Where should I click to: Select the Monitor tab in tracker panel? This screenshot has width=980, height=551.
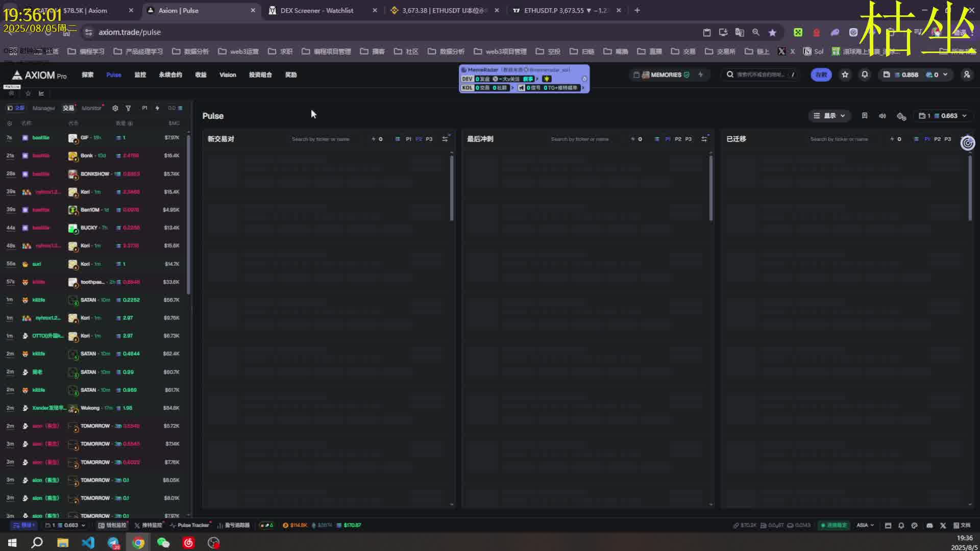pyautogui.click(x=92, y=108)
